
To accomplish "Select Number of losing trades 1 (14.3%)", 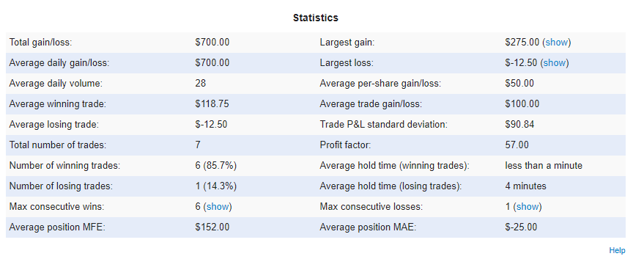I will click(x=216, y=186).
